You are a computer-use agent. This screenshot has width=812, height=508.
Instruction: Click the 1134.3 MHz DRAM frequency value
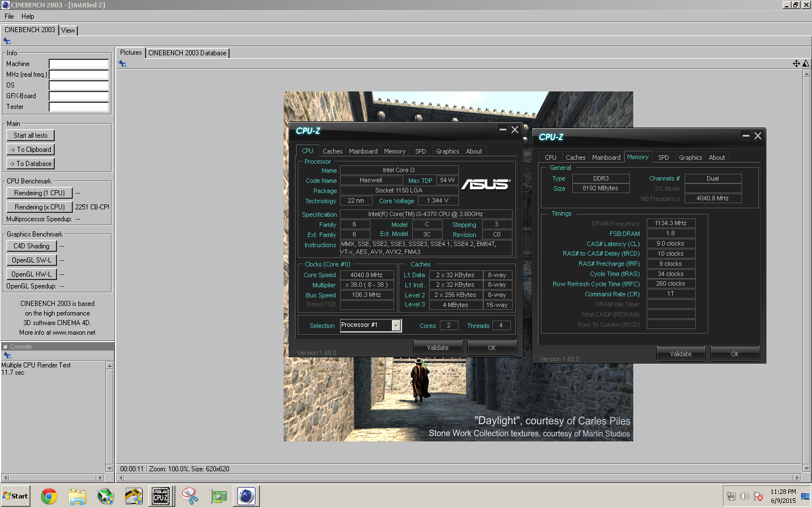670,223
